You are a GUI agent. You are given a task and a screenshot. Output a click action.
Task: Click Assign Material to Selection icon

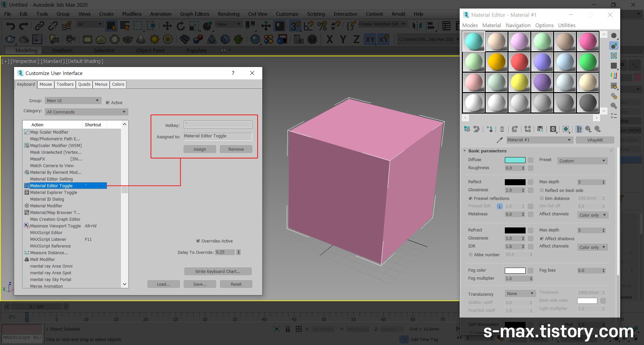tap(489, 129)
